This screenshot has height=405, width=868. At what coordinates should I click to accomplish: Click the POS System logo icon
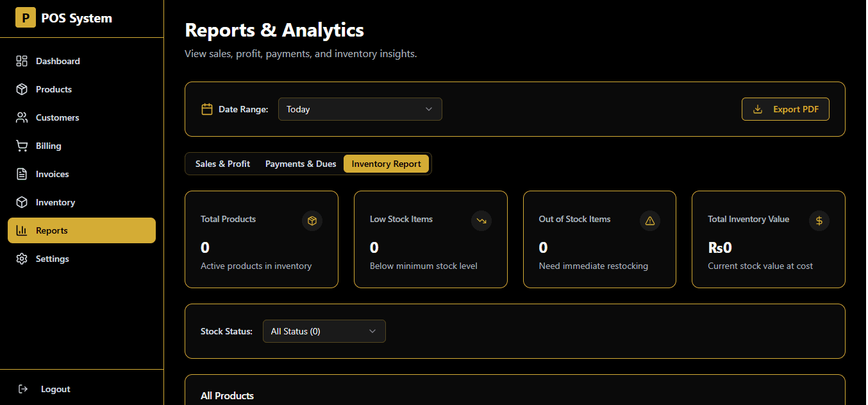tap(25, 18)
